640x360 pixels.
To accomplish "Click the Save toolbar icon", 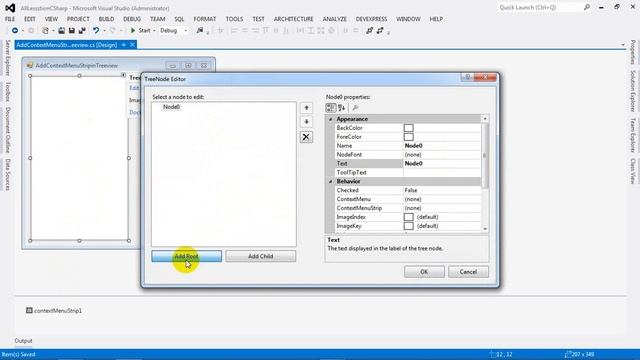I will [x=71, y=31].
